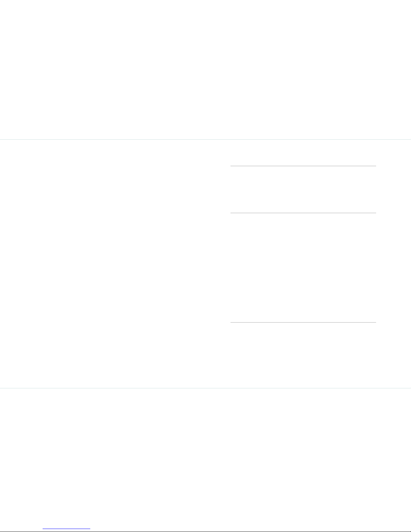Click the left end of blue underlined link
The width and height of the screenshot is (411, 532).
[44, 529]
